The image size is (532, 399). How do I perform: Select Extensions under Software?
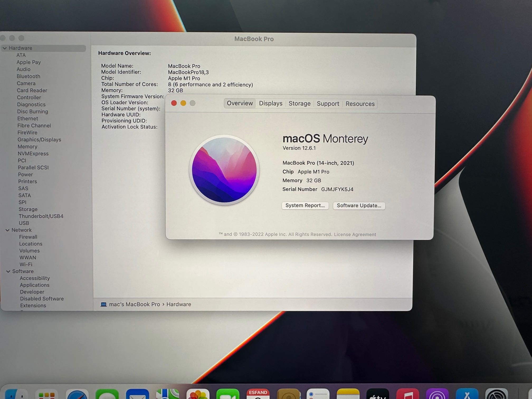pos(33,306)
